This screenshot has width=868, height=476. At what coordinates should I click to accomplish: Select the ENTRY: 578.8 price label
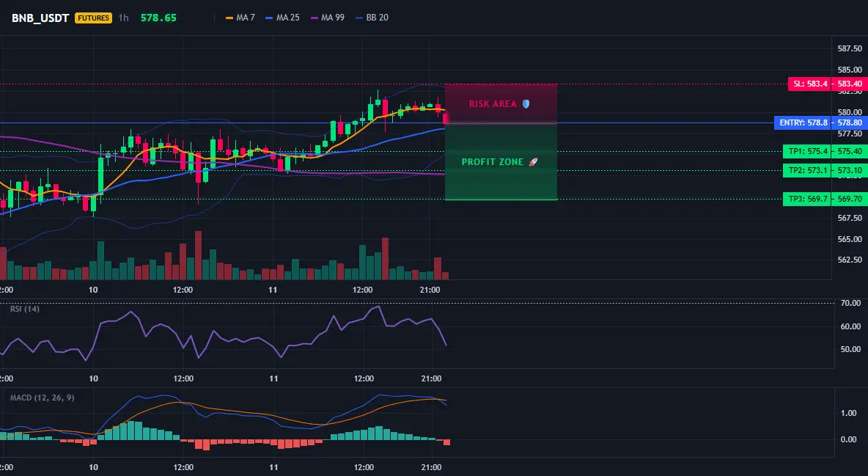[803, 123]
